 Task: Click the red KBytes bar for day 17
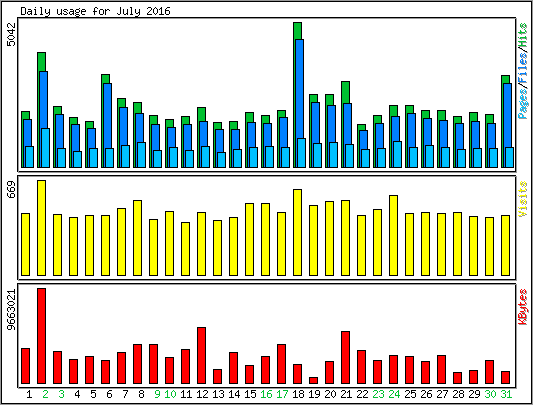pos(281,364)
